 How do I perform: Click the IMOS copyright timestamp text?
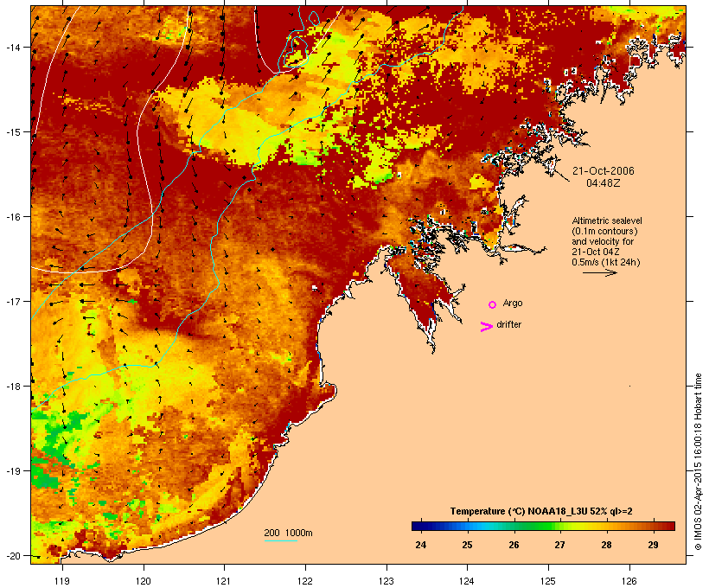[x=699, y=462]
